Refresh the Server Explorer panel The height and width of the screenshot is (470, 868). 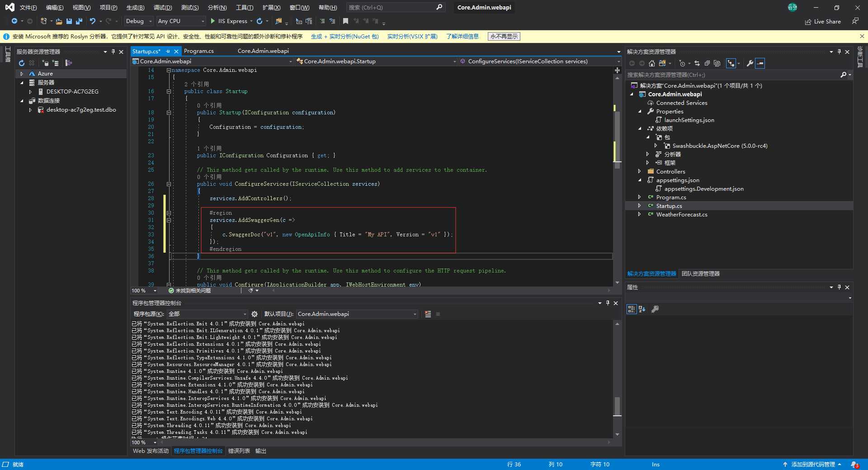21,63
